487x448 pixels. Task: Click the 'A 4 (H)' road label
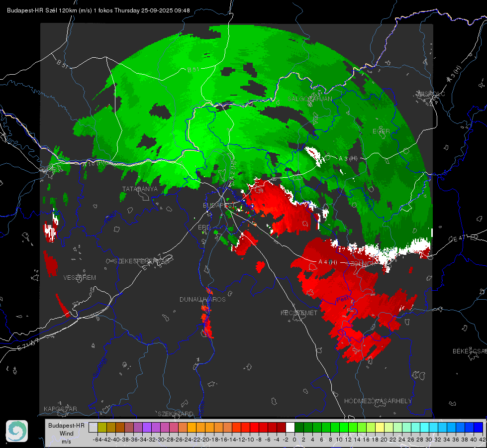pos(328,262)
